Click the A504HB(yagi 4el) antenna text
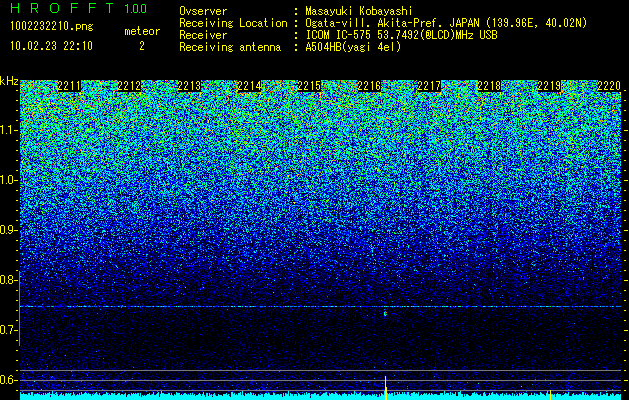The image size is (629, 400). pos(353,47)
